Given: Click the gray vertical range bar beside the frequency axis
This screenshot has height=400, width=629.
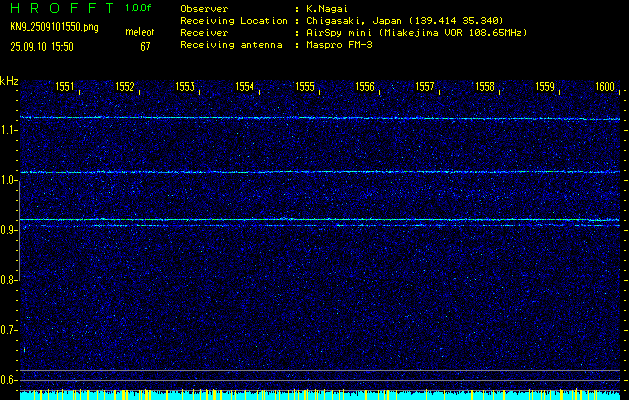Looking at the screenshot, I should pos(19,231).
